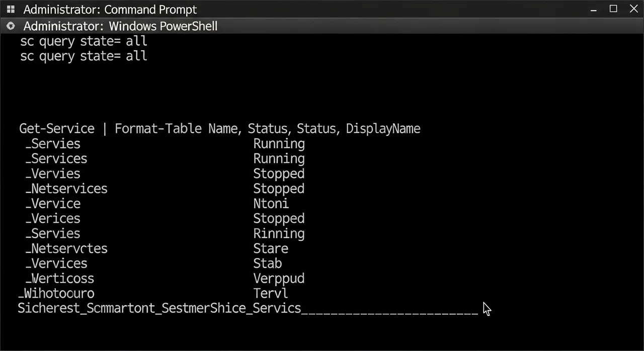The image size is (644, 351).
Task: Click the 'Rinning' status entry
Action: [279, 234]
